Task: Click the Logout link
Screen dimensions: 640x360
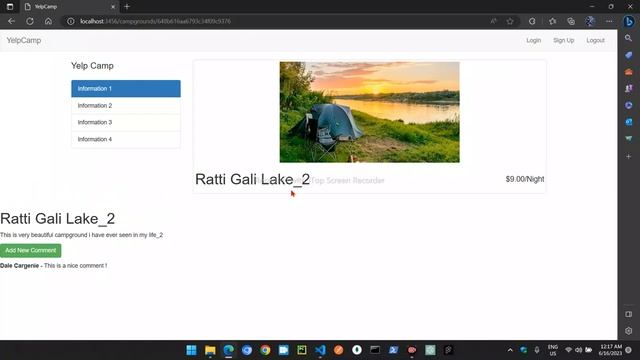Action: coord(596,40)
